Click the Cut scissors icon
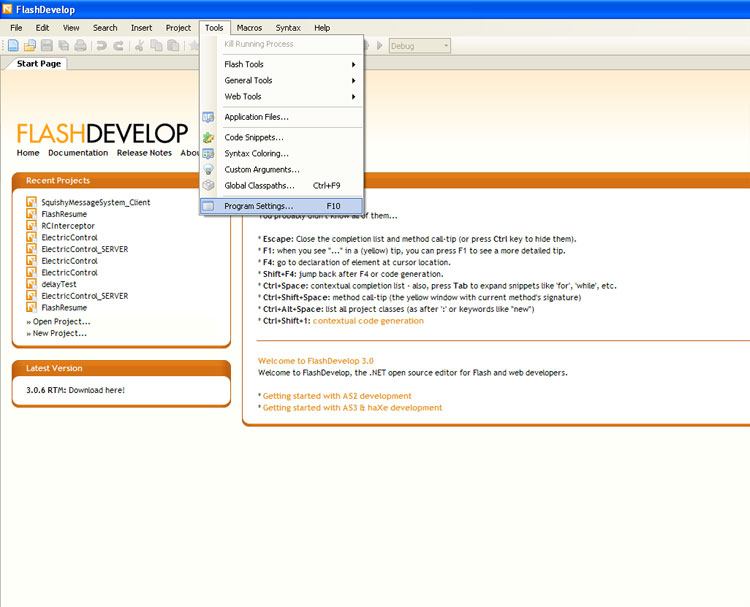750x607 pixels. coord(139,46)
